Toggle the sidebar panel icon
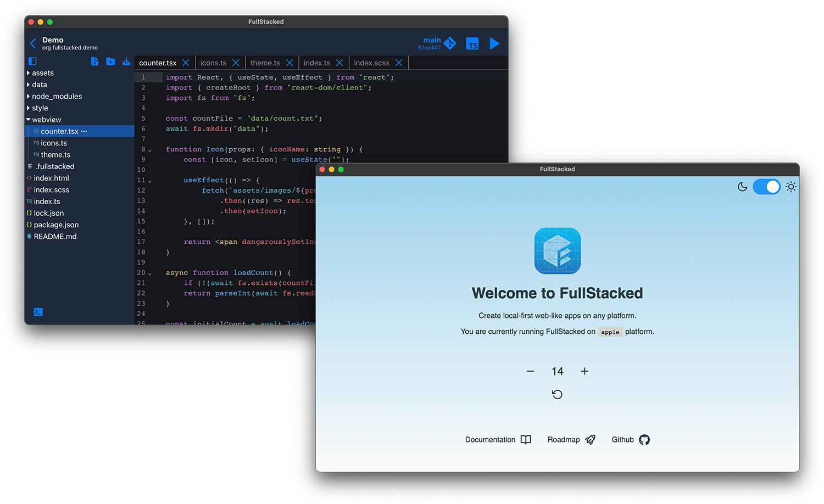Screen dimensions: 824x504 [x=32, y=61]
